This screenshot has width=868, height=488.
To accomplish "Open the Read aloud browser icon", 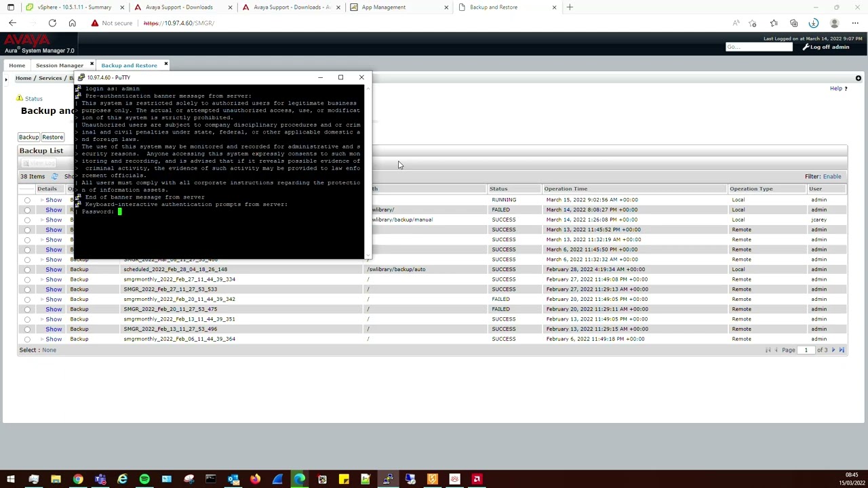I will (736, 23).
